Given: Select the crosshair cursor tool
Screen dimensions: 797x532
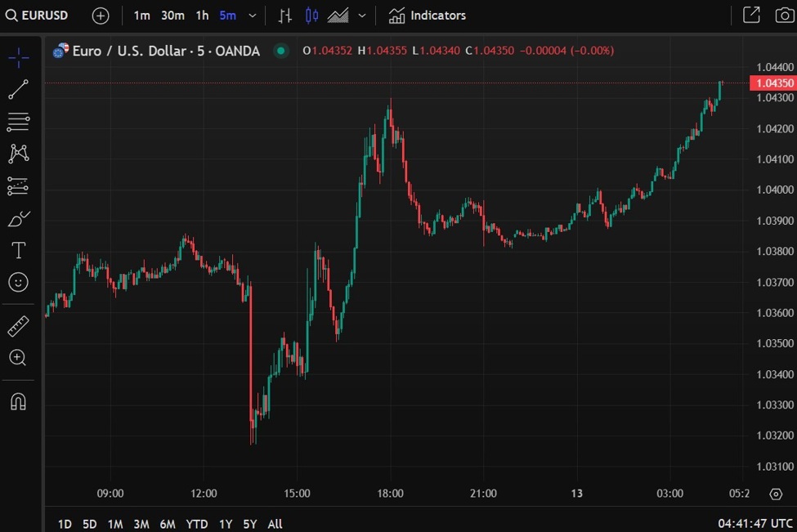Looking at the screenshot, I should 18,57.
